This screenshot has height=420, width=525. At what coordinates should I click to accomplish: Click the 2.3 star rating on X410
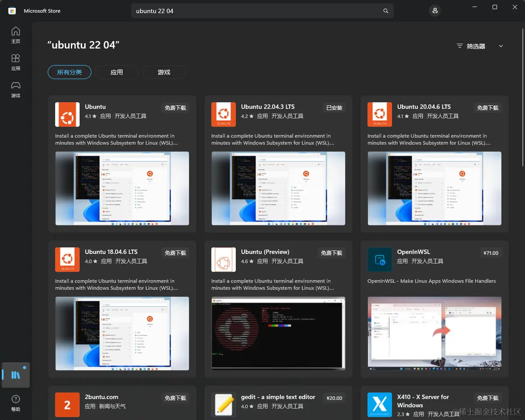(403, 414)
